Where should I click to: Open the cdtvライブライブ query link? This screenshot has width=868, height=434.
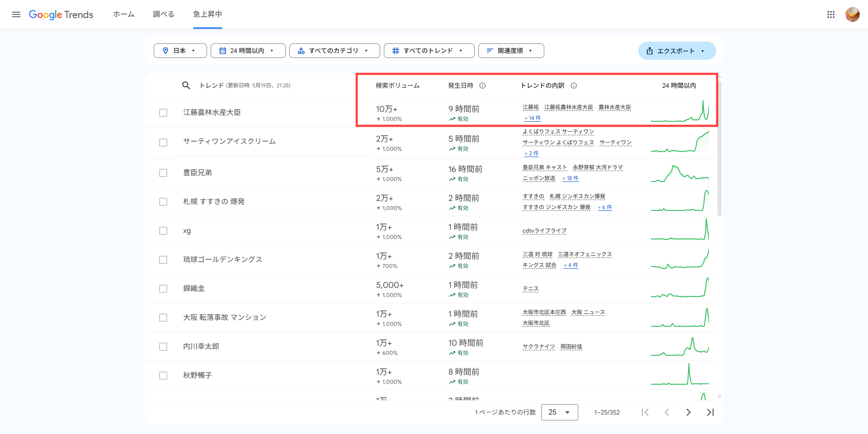point(544,231)
